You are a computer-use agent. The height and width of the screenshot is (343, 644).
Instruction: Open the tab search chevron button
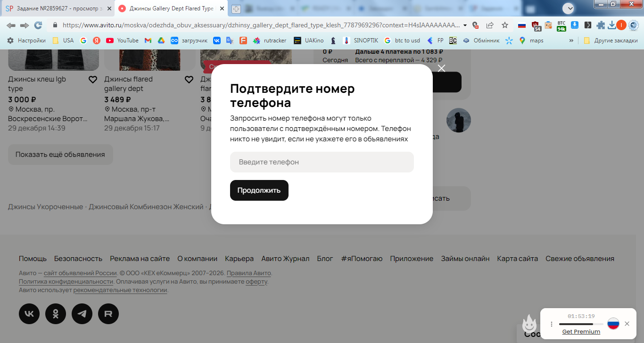coord(569,8)
